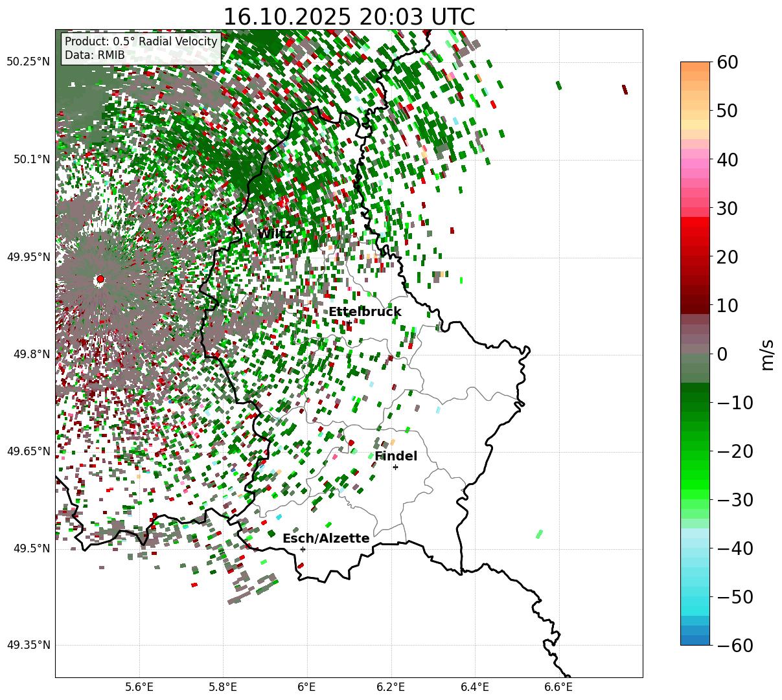Image resolution: width=782 pixels, height=700 pixels.
Task: Click the Findel city label
Action: [x=396, y=457]
